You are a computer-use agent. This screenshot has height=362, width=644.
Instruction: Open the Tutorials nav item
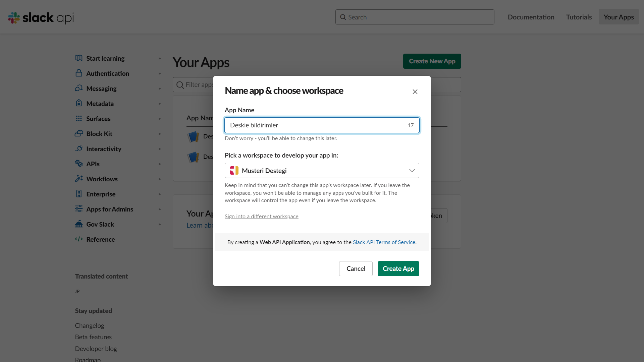pyautogui.click(x=579, y=17)
